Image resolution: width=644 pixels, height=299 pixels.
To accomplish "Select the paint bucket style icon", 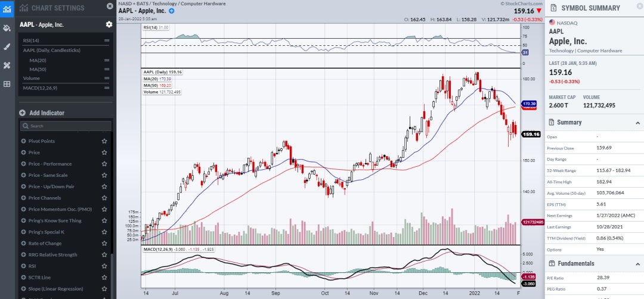I will [7, 28].
